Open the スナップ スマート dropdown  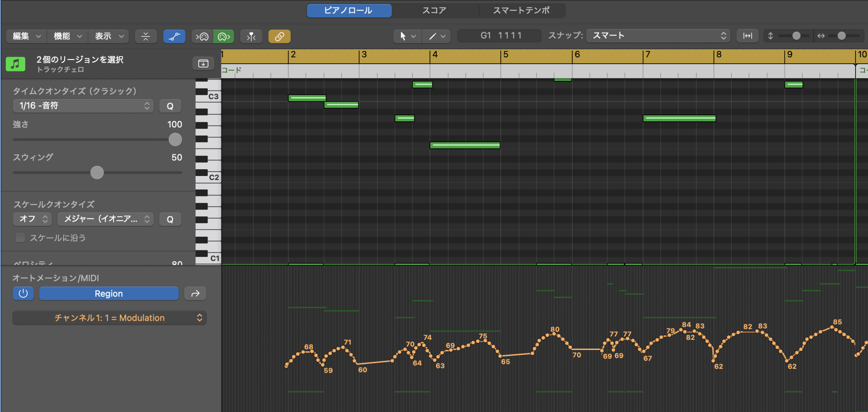click(x=659, y=36)
